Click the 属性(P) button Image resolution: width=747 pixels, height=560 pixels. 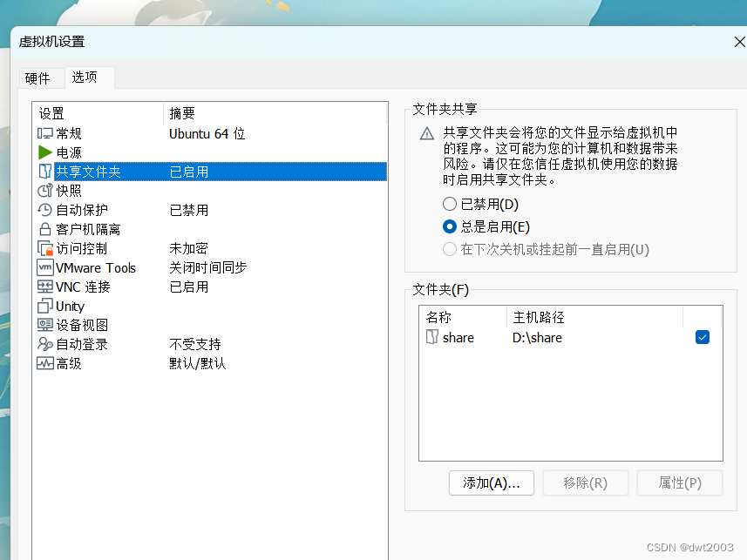coord(680,482)
